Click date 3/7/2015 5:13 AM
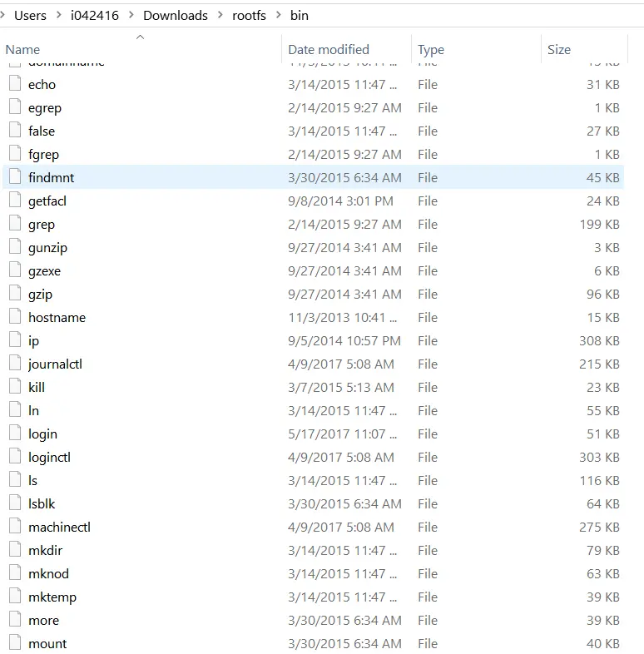 coord(341,388)
